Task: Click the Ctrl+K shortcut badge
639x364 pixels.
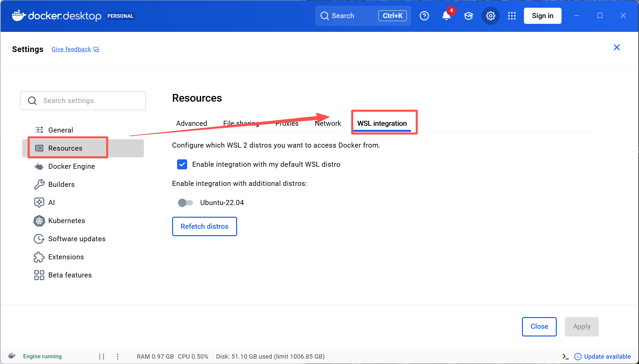Action: pyautogui.click(x=392, y=16)
